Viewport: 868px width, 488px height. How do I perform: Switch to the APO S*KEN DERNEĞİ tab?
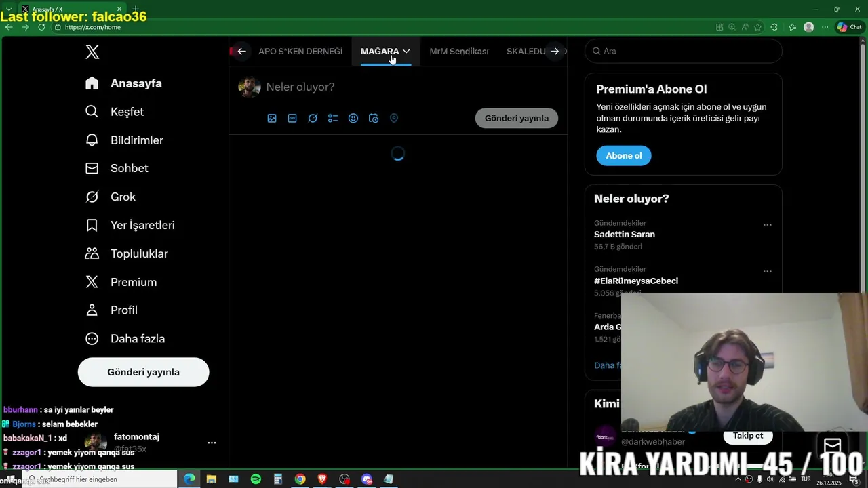tap(300, 52)
